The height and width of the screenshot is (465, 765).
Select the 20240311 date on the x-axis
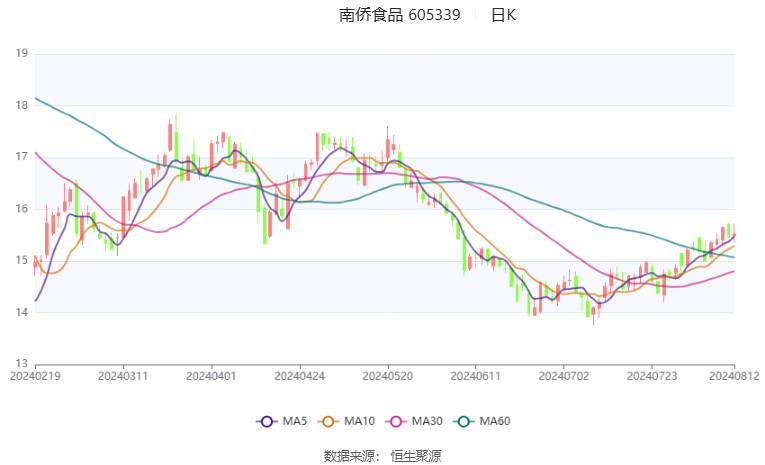[x=122, y=377]
